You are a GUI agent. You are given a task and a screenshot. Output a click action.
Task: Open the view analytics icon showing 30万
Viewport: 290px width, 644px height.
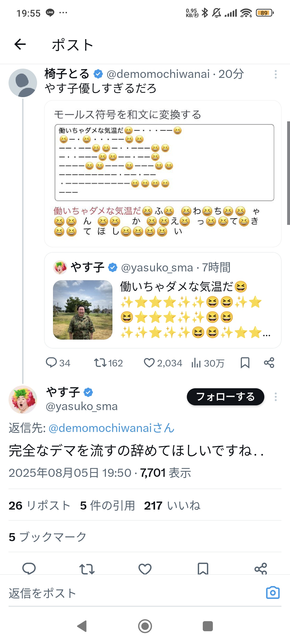pyautogui.click(x=208, y=363)
